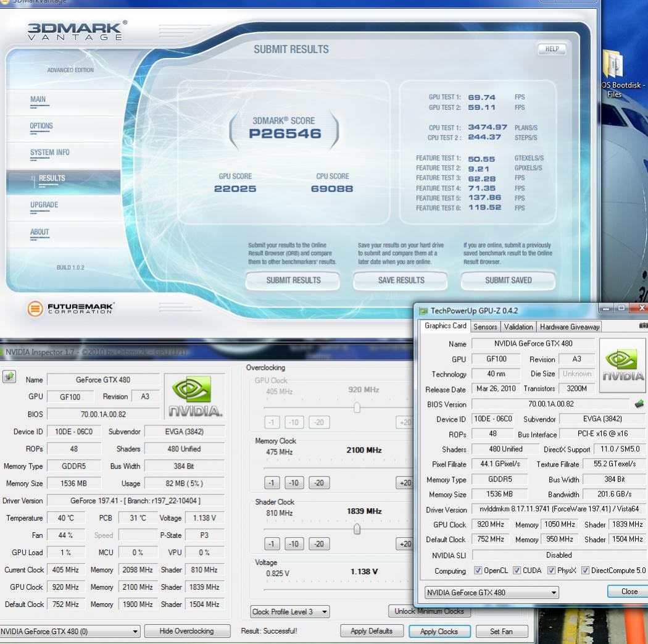Viewport: 648px width, 644px height.
Task: Click Unlock Minimum Clocks button
Action: click(429, 611)
